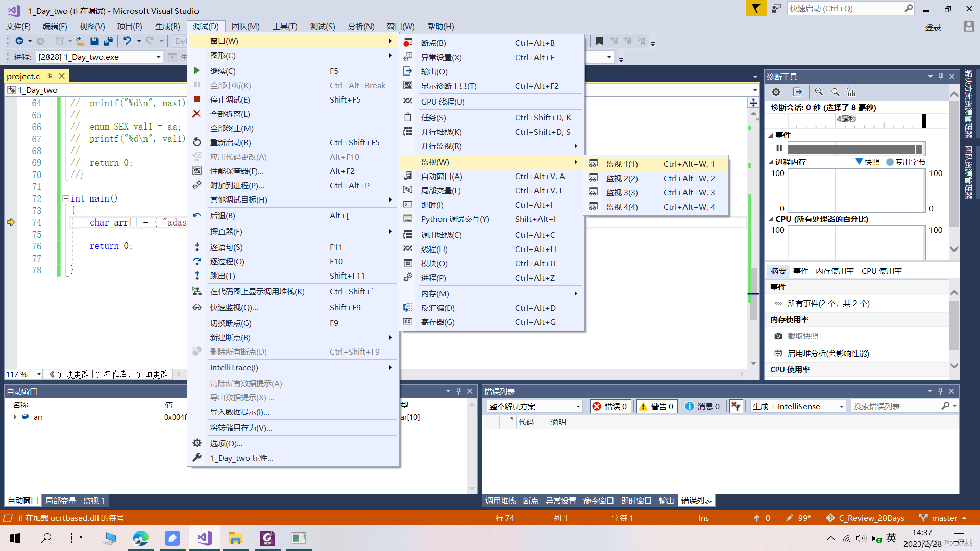The height and width of the screenshot is (551, 980).
Task: Click the save all icon in the toolbar
Action: pyautogui.click(x=108, y=41)
